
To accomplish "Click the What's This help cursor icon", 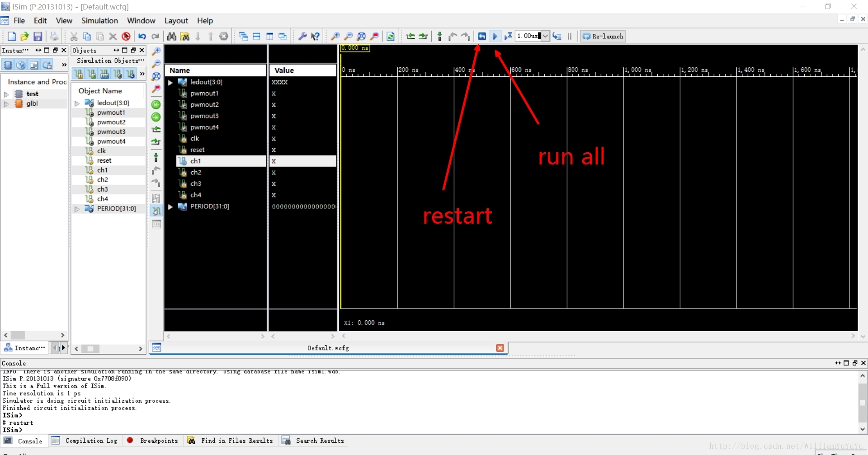I will (x=316, y=36).
